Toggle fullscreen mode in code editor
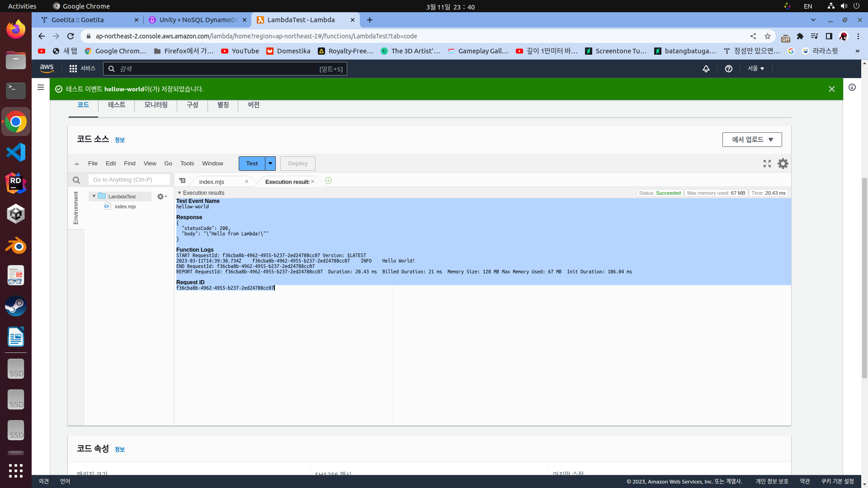 point(767,164)
